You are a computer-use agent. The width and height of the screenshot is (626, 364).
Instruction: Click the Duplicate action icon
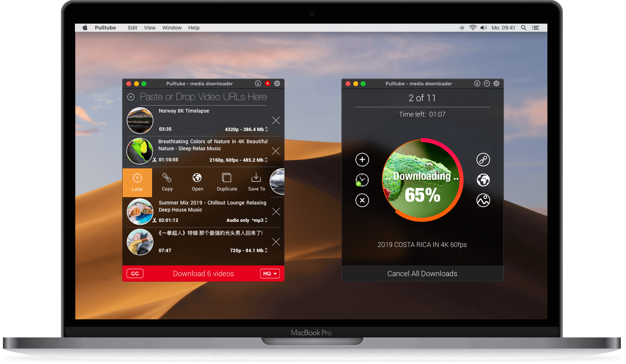click(x=227, y=182)
